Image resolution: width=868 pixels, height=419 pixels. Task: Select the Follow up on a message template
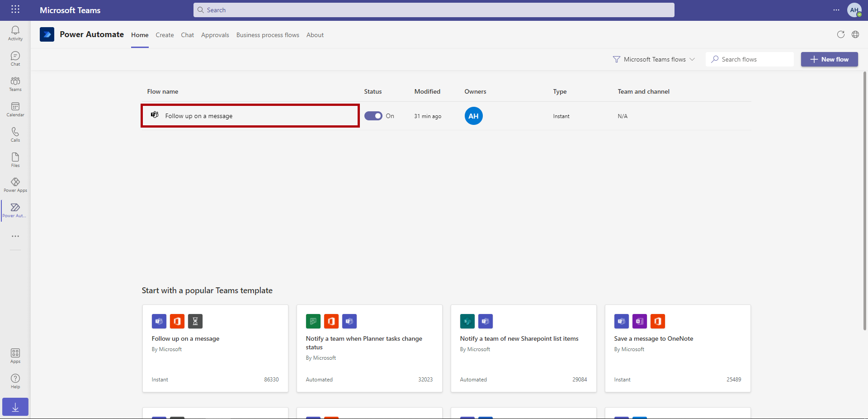click(215, 348)
